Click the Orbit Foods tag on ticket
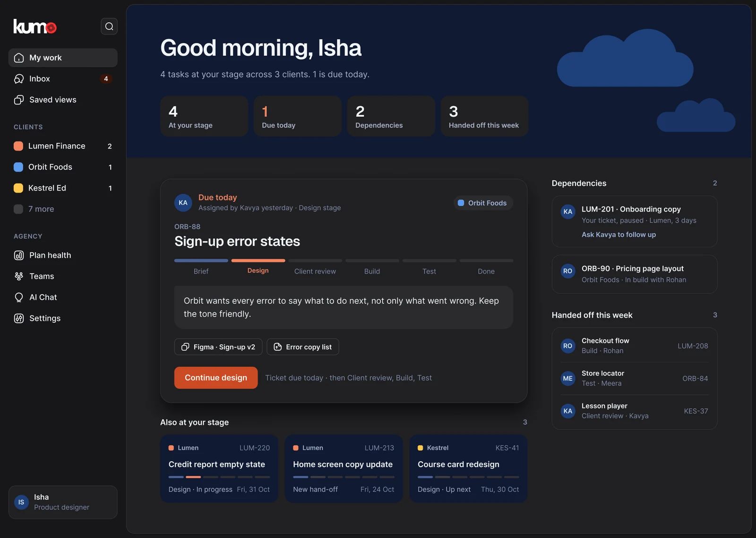 pos(483,203)
